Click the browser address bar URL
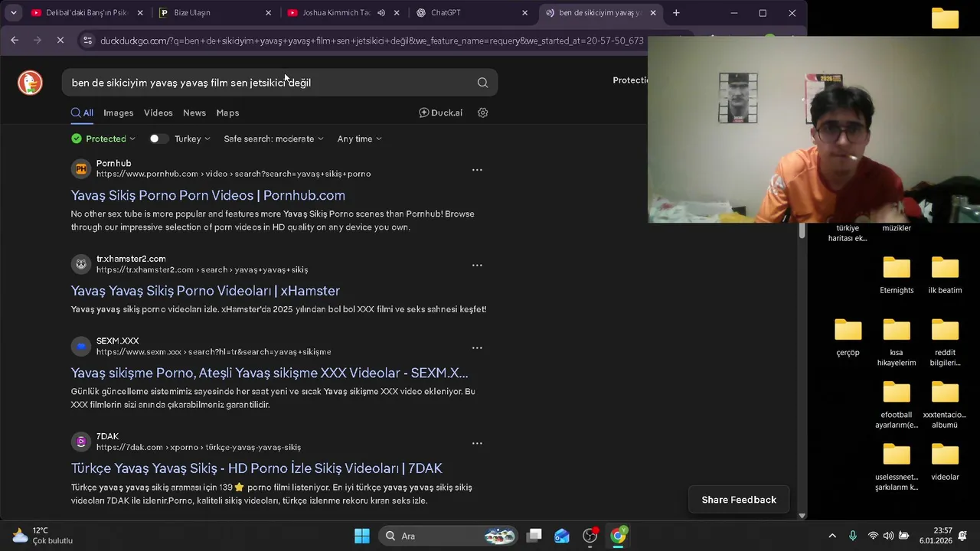The image size is (980, 551). [x=372, y=41]
